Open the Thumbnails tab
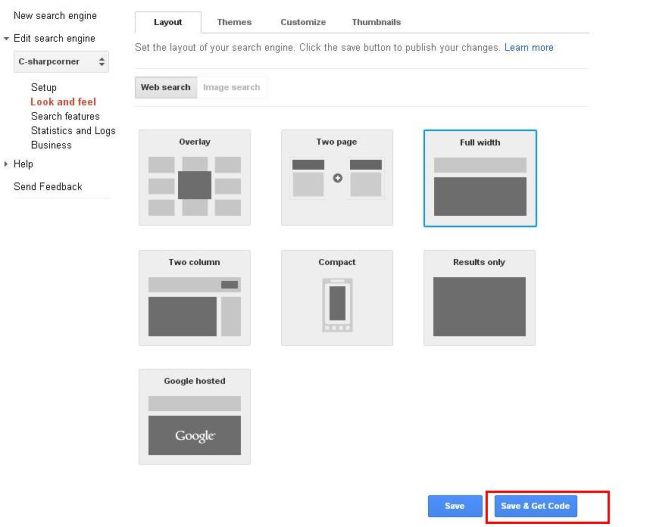 point(376,22)
